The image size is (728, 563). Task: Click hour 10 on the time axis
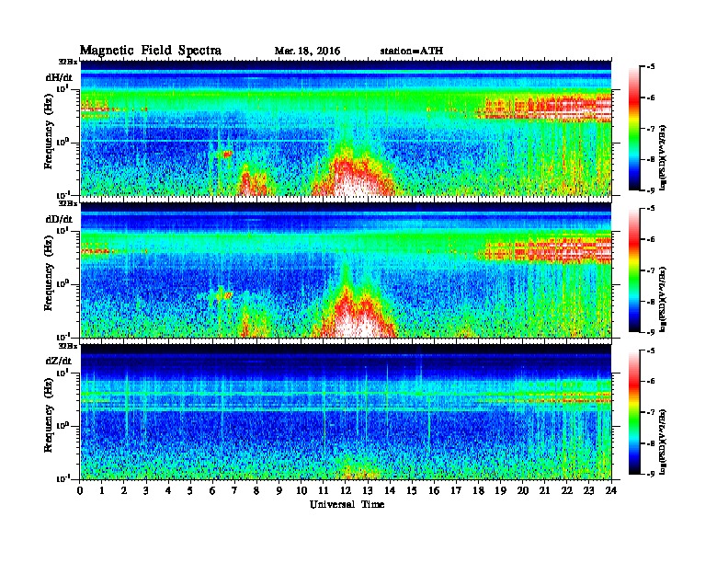coord(301,490)
